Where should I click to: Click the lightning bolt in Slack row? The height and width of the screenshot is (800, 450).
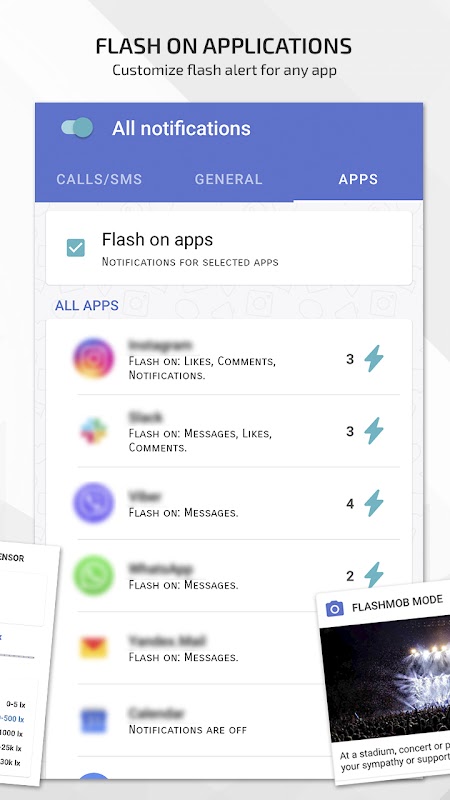(374, 431)
